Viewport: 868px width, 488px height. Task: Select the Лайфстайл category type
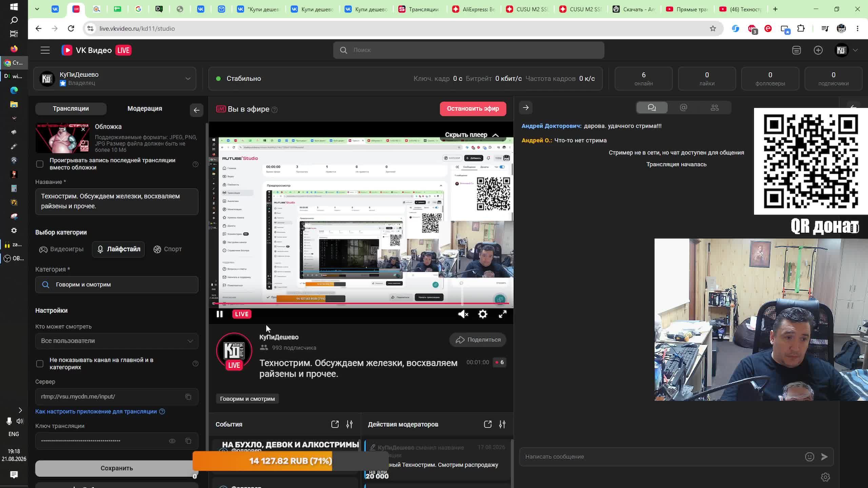tap(118, 249)
